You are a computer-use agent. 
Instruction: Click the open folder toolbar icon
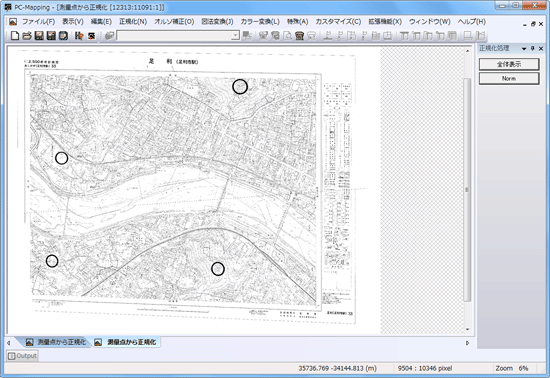tap(27, 36)
